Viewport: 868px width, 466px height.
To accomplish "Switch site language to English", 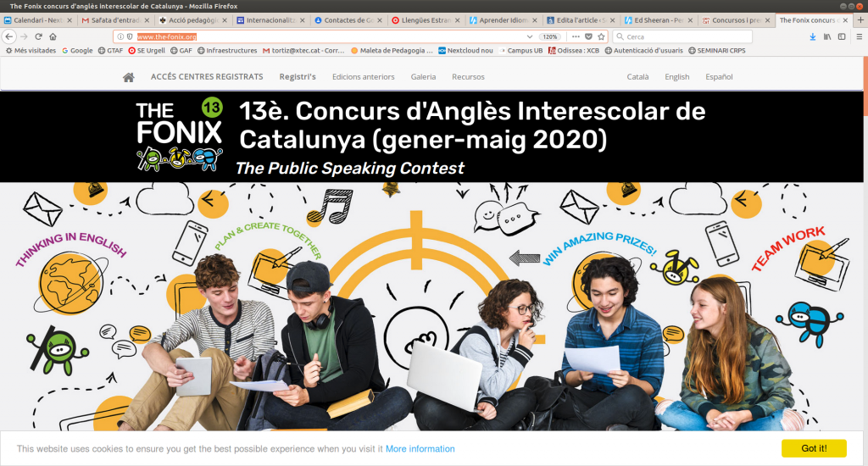I will click(x=677, y=77).
